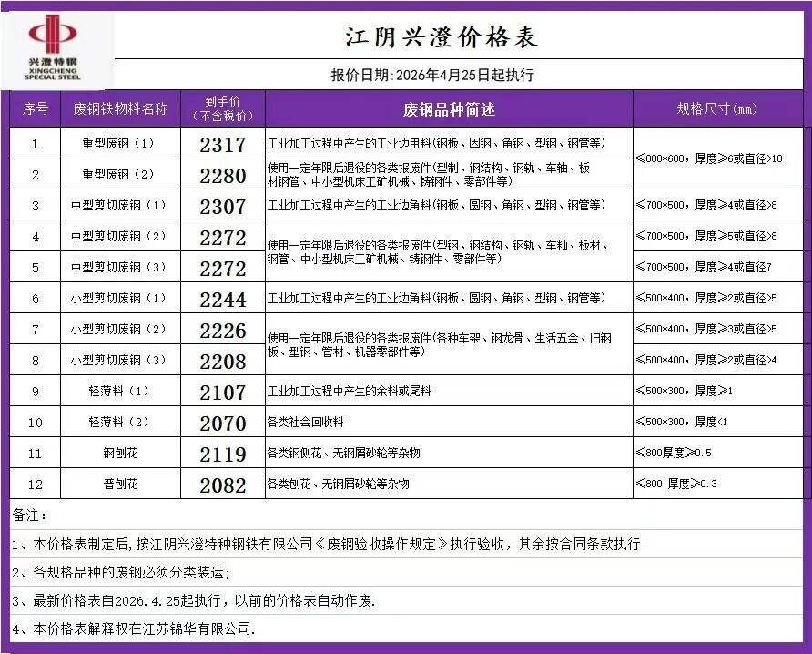Screen dimensions: 812x654
Task: Select the 中型剪切废钢（1） name cell
Action: point(120,206)
